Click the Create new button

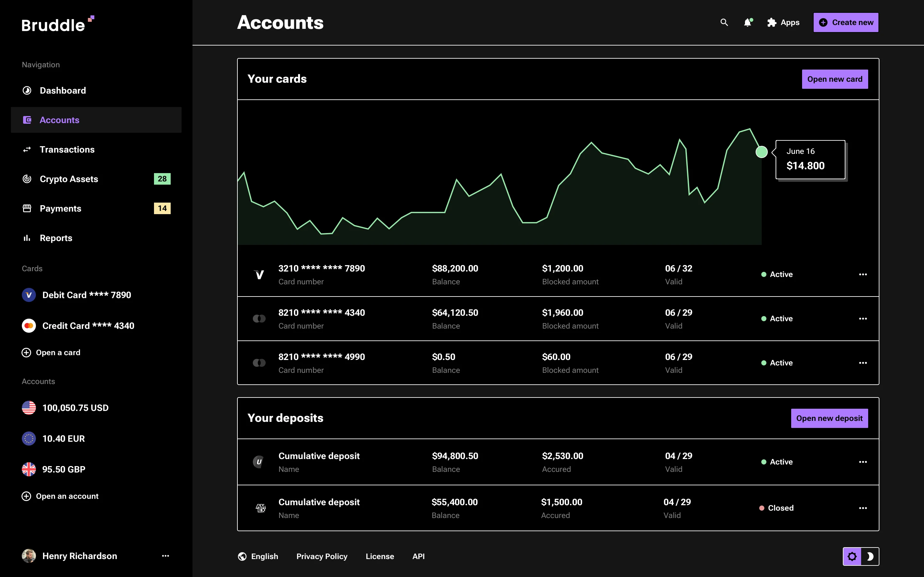point(846,22)
